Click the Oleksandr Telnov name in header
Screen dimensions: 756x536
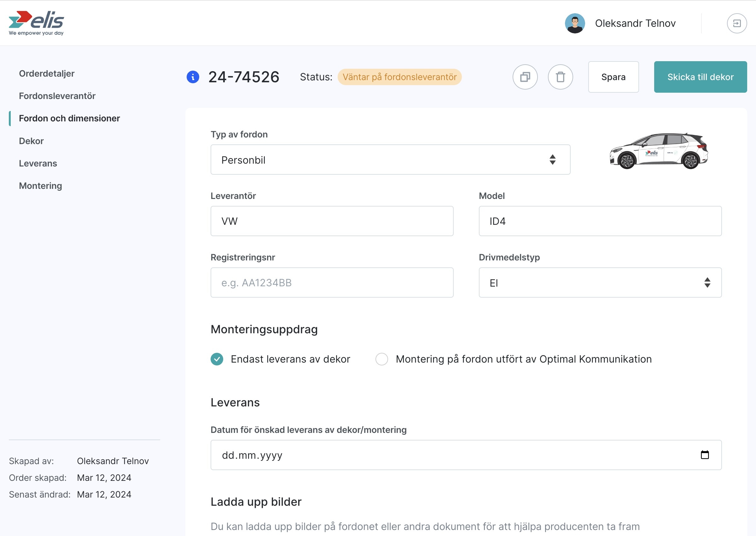click(x=635, y=23)
